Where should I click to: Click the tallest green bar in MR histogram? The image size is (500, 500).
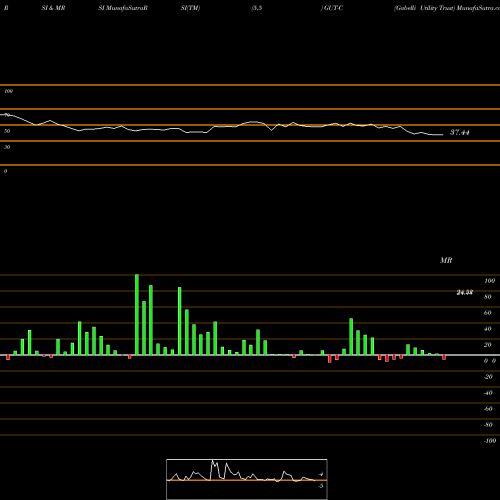(137, 315)
